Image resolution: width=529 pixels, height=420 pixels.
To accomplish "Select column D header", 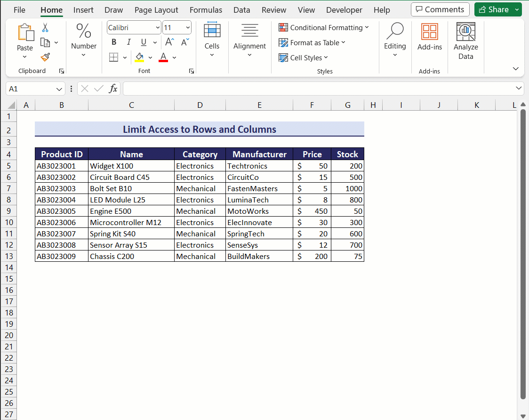I will (x=200, y=105).
